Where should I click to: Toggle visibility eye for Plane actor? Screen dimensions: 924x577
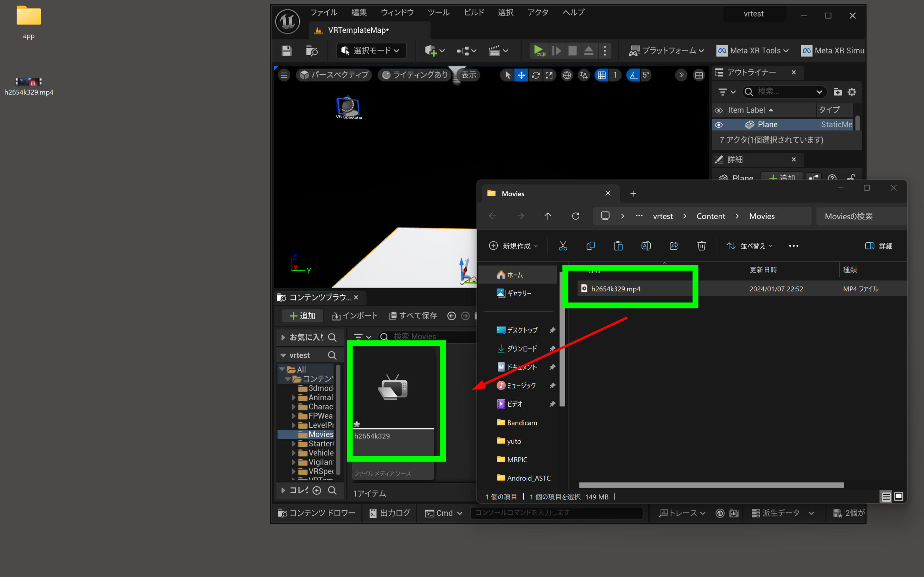pos(719,125)
